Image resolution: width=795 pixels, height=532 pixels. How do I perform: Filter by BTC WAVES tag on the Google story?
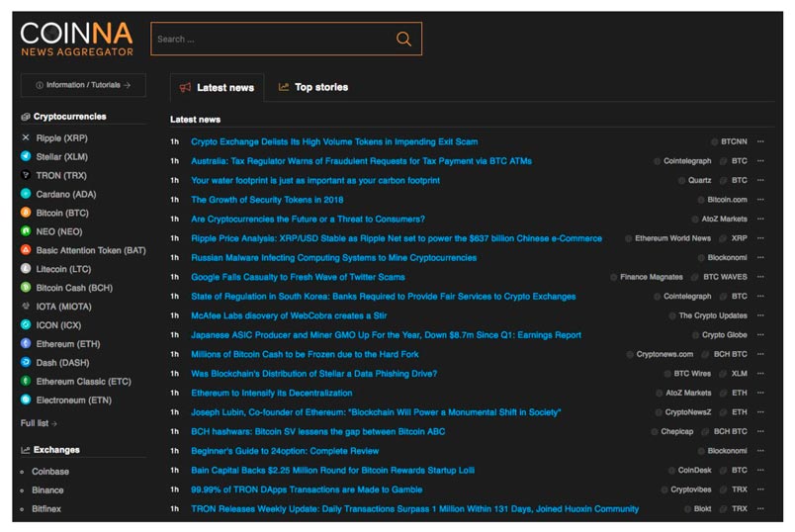725,277
